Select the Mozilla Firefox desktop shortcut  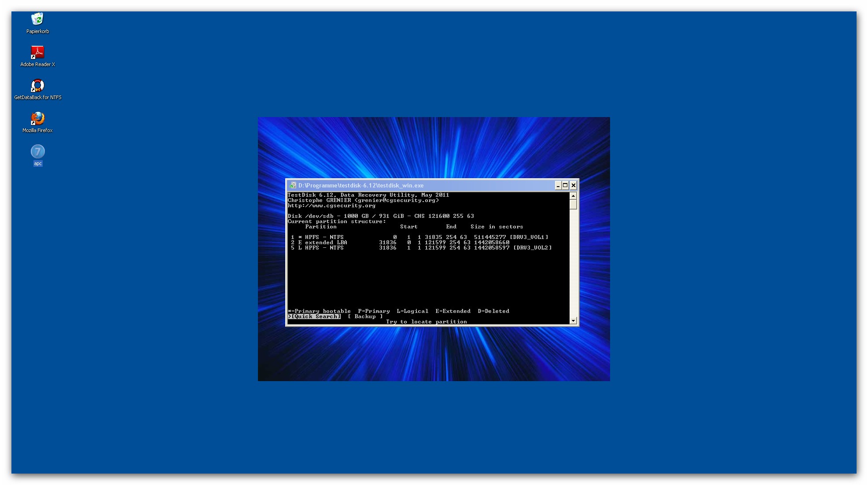pyautogui.click(x=37, y=118)
